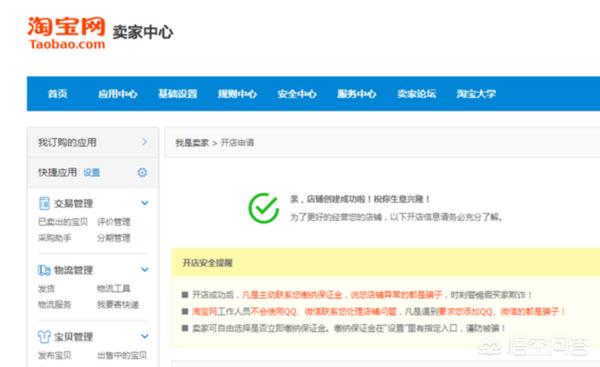Open 基础设置 in the navigation bar
600x367 pixels.
(x=178, y=94)
